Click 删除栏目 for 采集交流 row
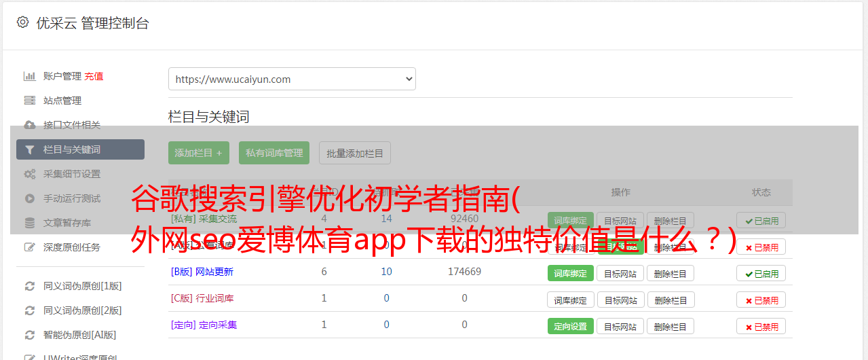The image size is (868, 360). tap(671, 220)
